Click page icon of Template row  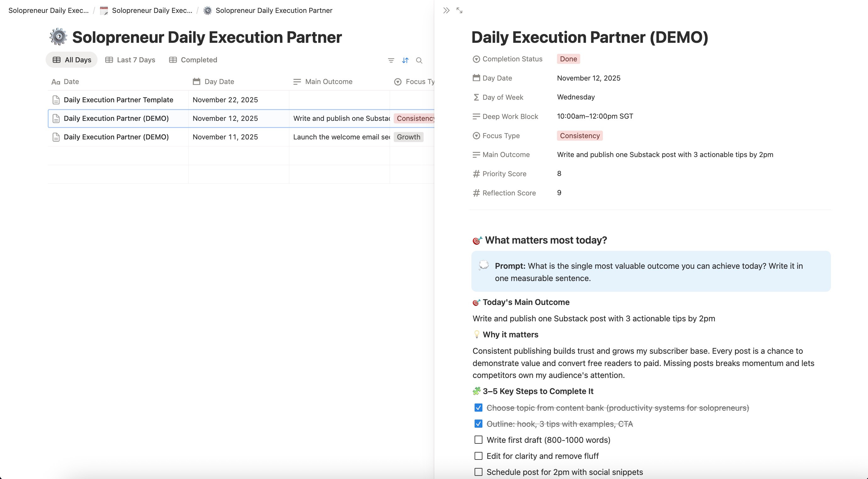[x=56, y=100]
